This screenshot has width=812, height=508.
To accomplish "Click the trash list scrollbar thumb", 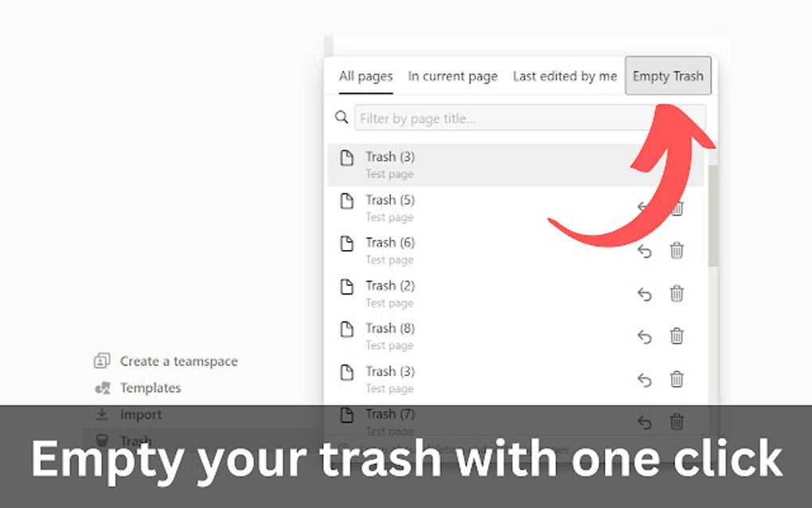I will [x=712, y=216].
